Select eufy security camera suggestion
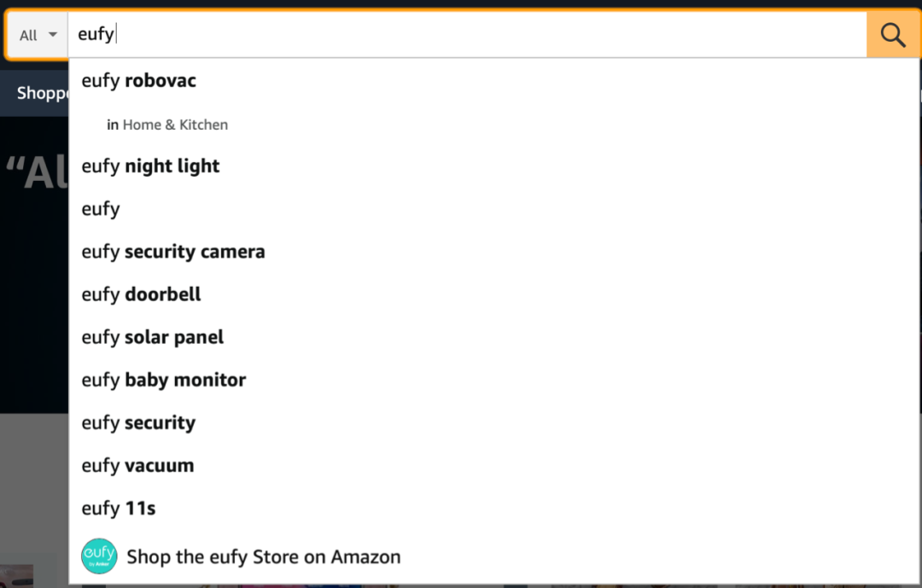922x588 pixels. (494, 252)
